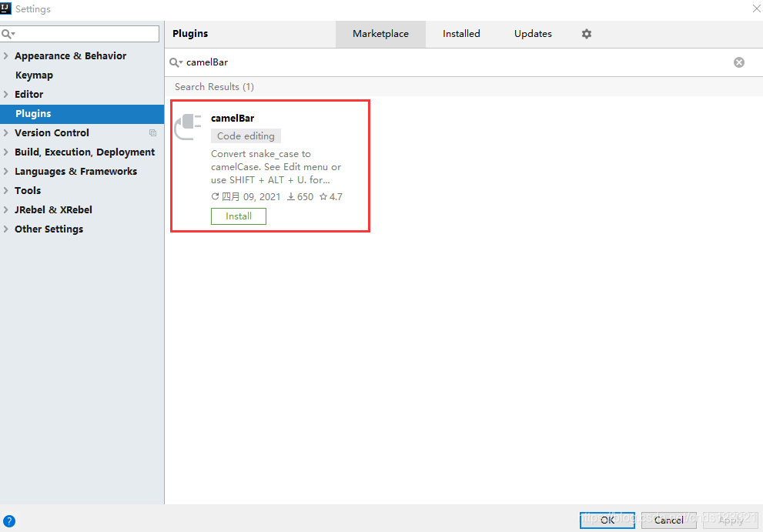This screenshot has width=763, height=532.
Task: Expand Other Settings section
Action: coord(6,229)
